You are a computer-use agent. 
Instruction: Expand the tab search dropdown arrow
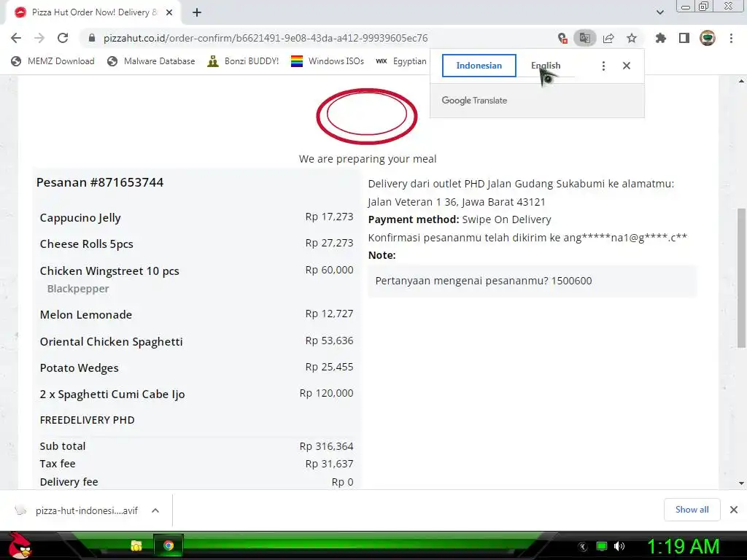[x=659, y=12]
